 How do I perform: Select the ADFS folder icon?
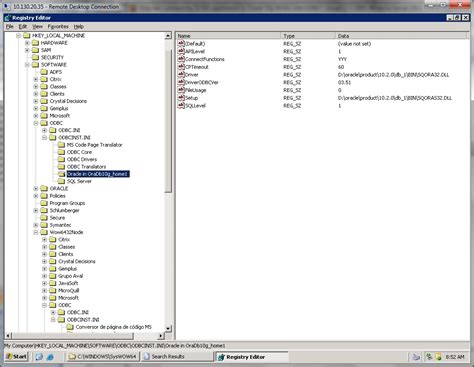(x=44, y=72)
